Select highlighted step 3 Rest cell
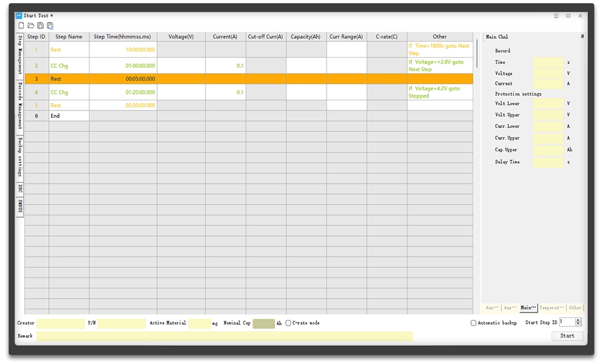 pos(69,79)
